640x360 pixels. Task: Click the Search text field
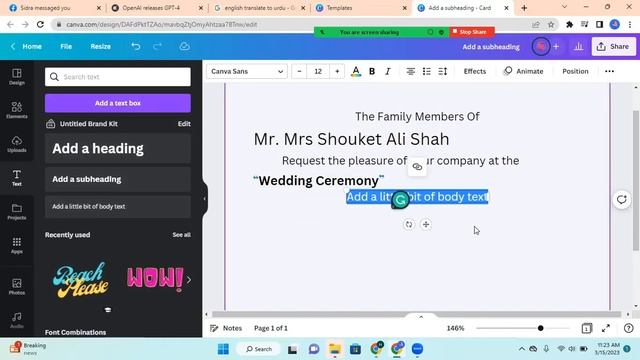118,77
